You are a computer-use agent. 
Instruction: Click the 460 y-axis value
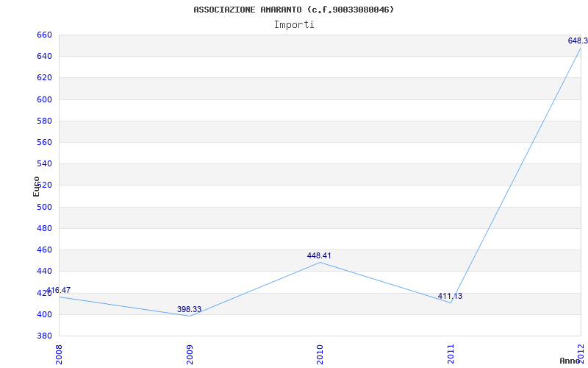(44, 250)
